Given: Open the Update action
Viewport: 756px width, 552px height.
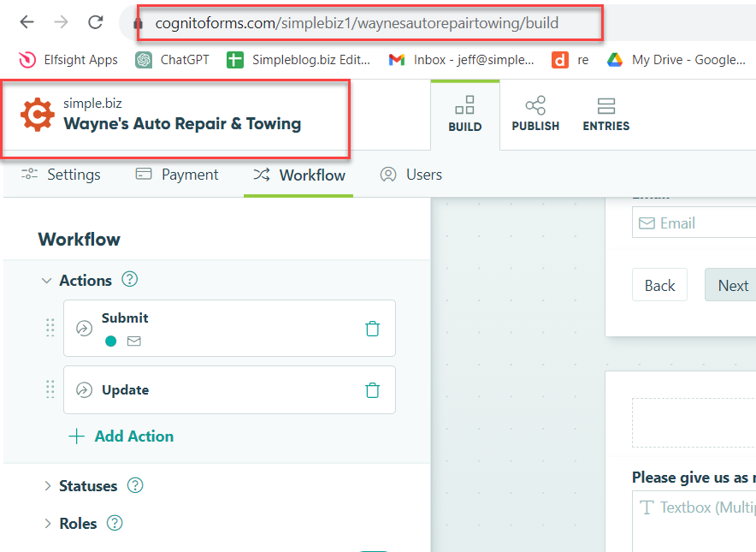Looking at the screenshot, I should (x=229, y=390).
